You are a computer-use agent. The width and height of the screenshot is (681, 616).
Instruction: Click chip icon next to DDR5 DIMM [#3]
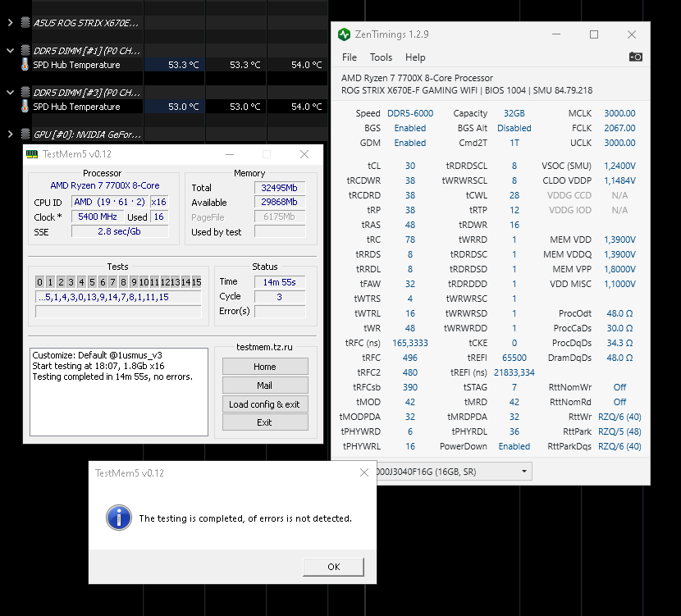click(x=25, y=92)
